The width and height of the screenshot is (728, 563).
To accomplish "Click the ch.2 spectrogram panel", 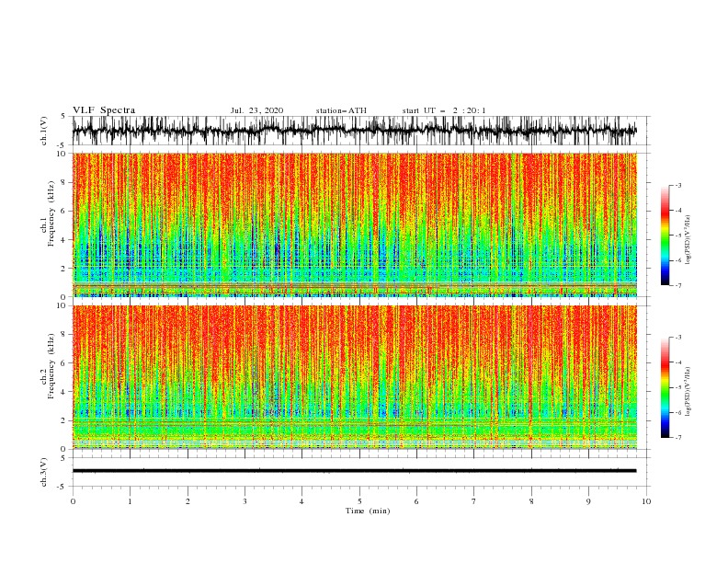I will point(355,377).
